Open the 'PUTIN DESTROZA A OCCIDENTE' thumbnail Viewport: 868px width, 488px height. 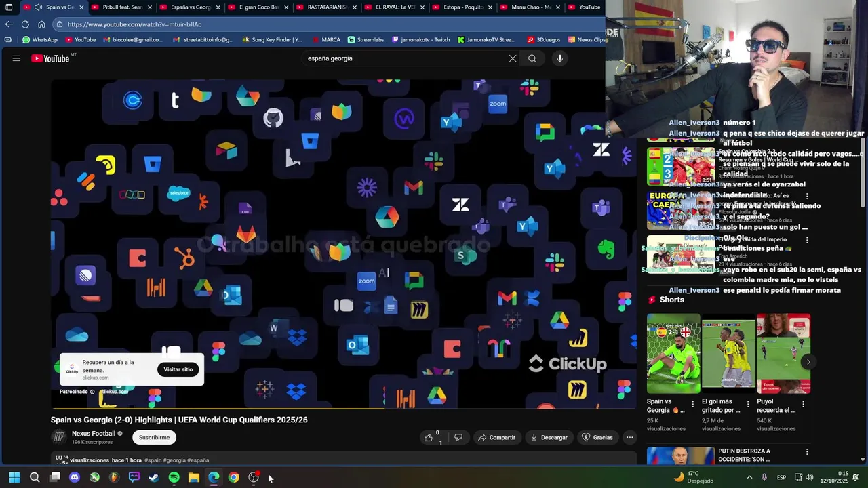[x=681, y=455]
